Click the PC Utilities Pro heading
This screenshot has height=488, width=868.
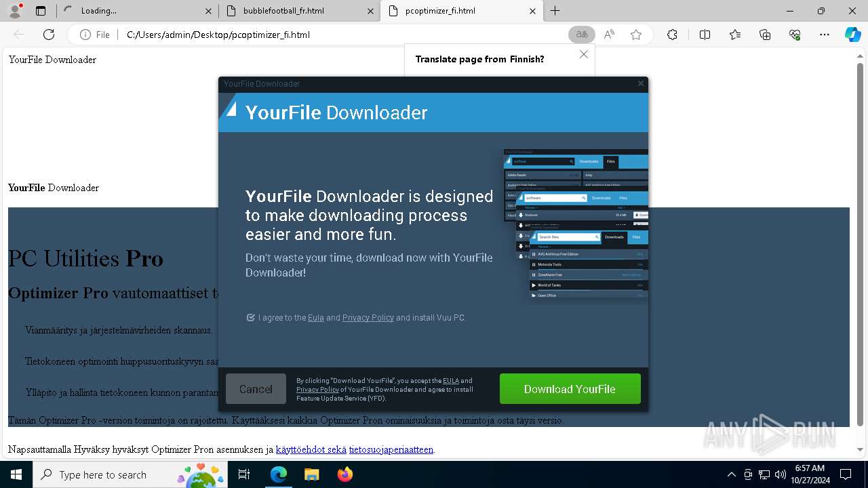coord(85,258)
